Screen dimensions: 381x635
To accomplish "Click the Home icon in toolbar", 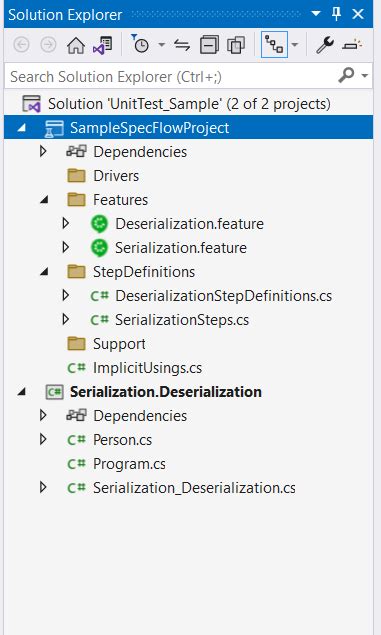I will click(x=76, y=45).
